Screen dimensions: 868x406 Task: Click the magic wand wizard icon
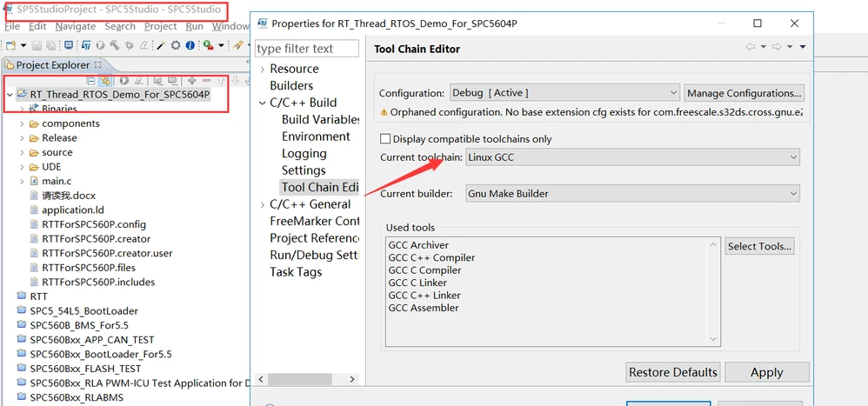pyautogui.click(x=161, y=45)
